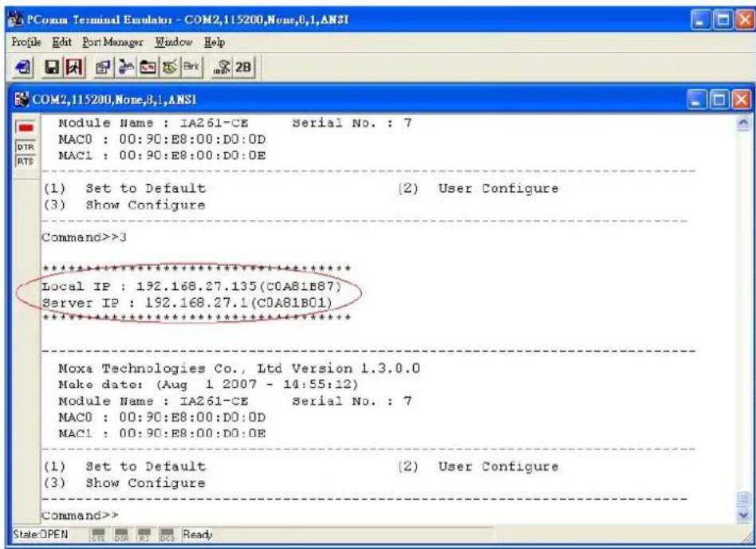The width and height of the screenshot is (756, 549).
Task: Click the send pattern toolbar icon
Action: (x=222, y=67)
